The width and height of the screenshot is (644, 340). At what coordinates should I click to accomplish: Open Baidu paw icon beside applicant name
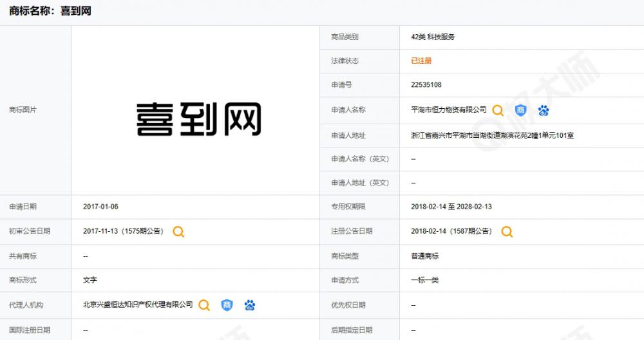[x=544, y=110]
